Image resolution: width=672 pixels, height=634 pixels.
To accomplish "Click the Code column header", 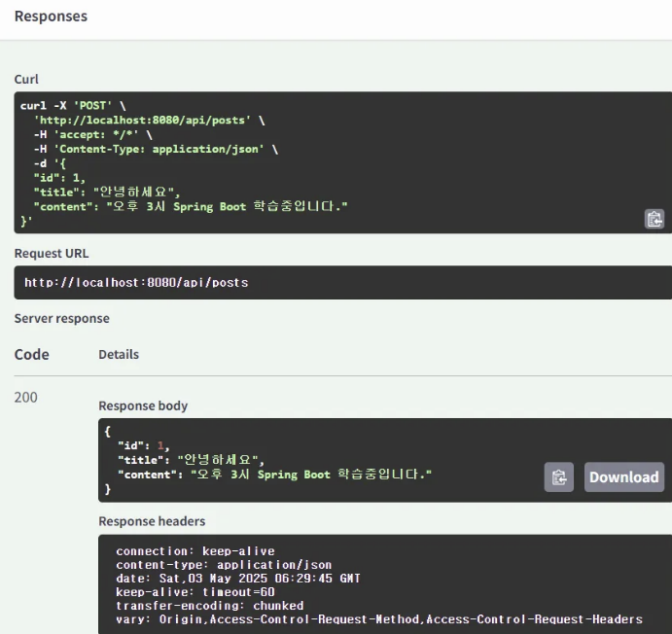I will point(32,354).
